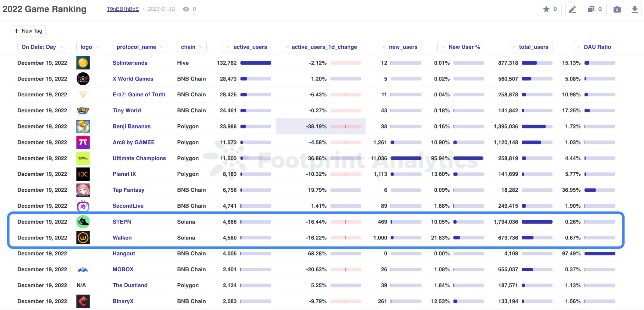
Task: Open the Splinterlands logo
Action: pos(83,63)
